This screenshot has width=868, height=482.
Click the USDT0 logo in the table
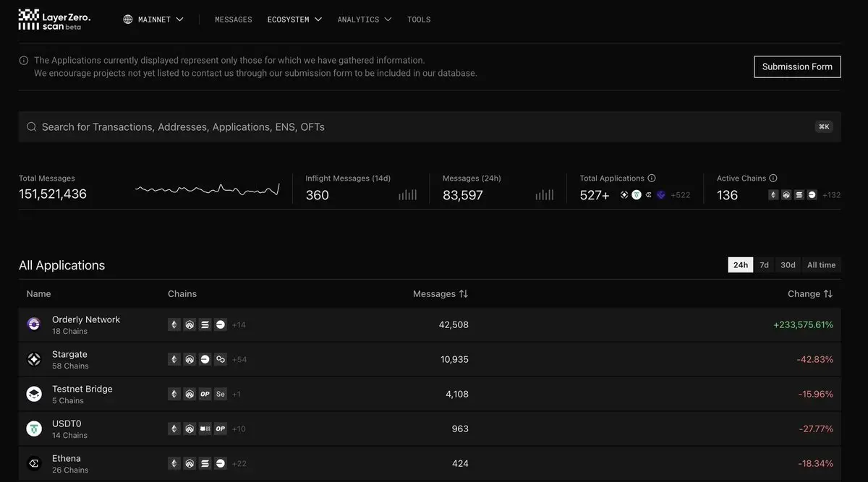(x=34, y=429)
